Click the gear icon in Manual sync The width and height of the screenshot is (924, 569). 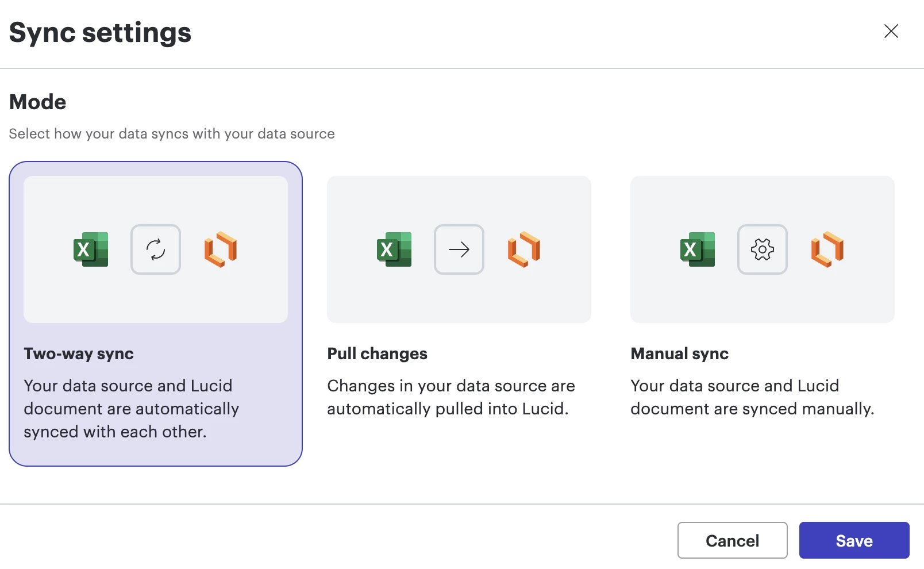[x=763, y=249]
